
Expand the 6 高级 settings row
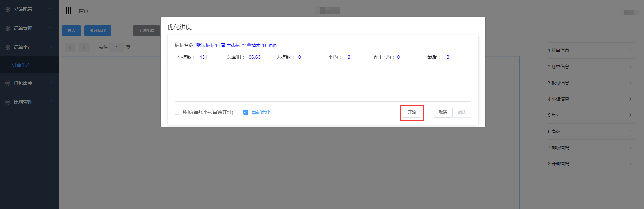pos(591,131)
